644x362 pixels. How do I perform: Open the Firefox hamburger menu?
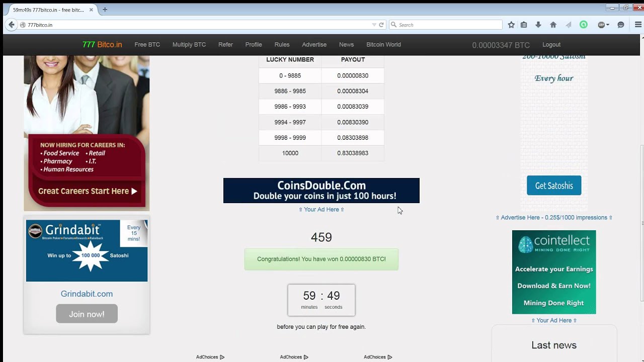coord(638,25)
